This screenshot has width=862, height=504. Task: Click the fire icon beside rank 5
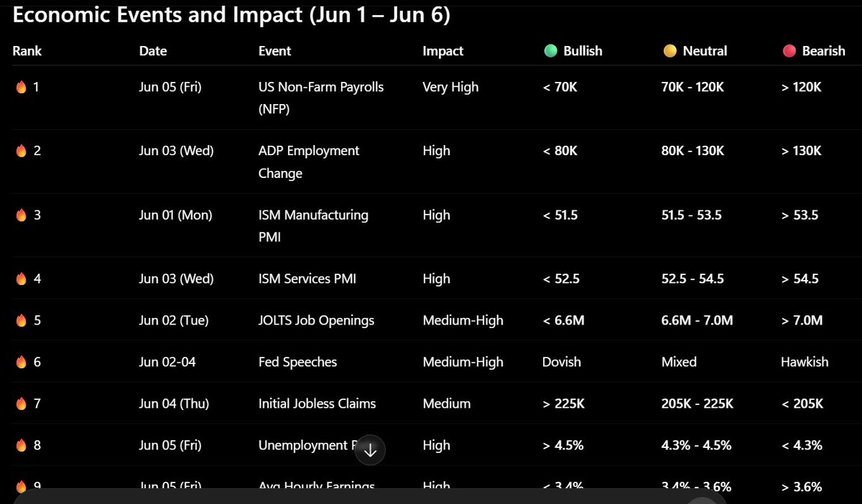tap(20, 320)
